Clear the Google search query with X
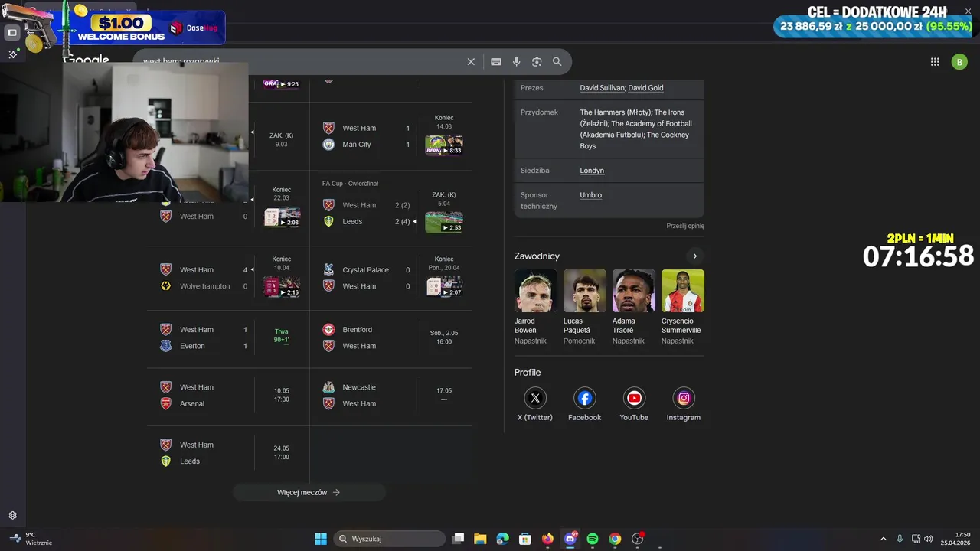Screen dimensions: 980x551 tap(471, 62)
